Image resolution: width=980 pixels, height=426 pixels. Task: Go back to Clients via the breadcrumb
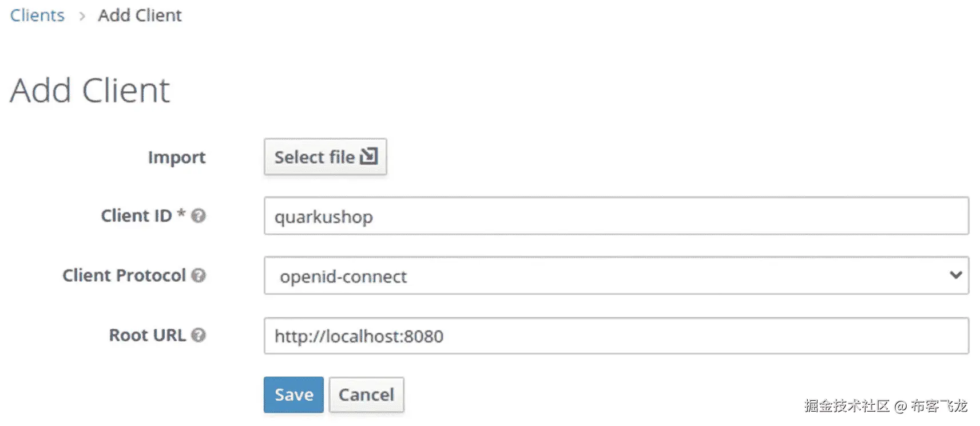click(37, 15)
